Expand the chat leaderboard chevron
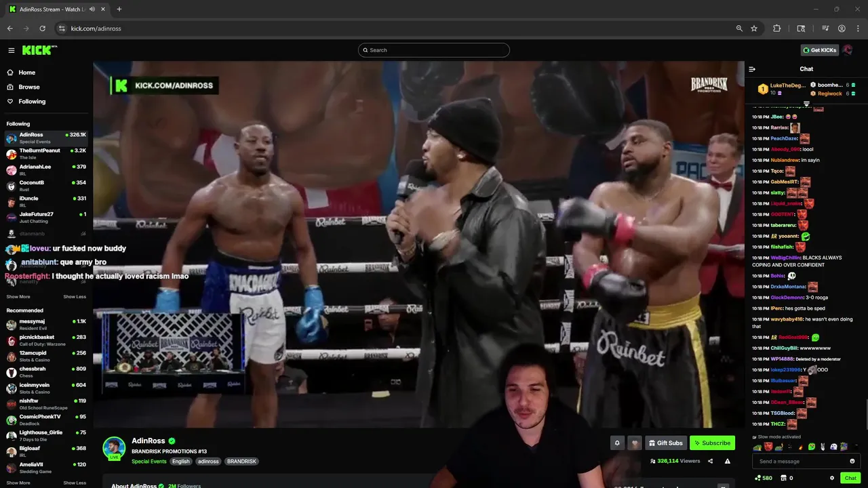Viewport: 868px width, 488px height. [806, 104]
